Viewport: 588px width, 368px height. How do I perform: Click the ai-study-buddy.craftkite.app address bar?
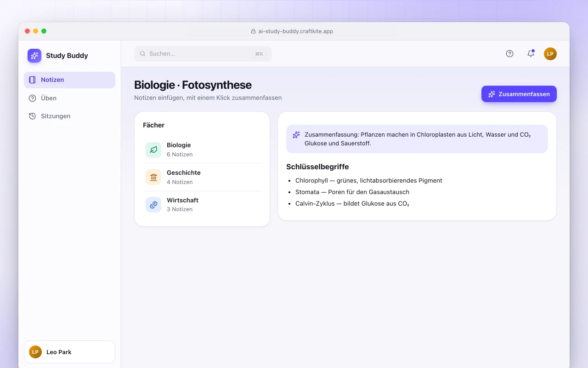pyautogui.click(x=292, y=31)
